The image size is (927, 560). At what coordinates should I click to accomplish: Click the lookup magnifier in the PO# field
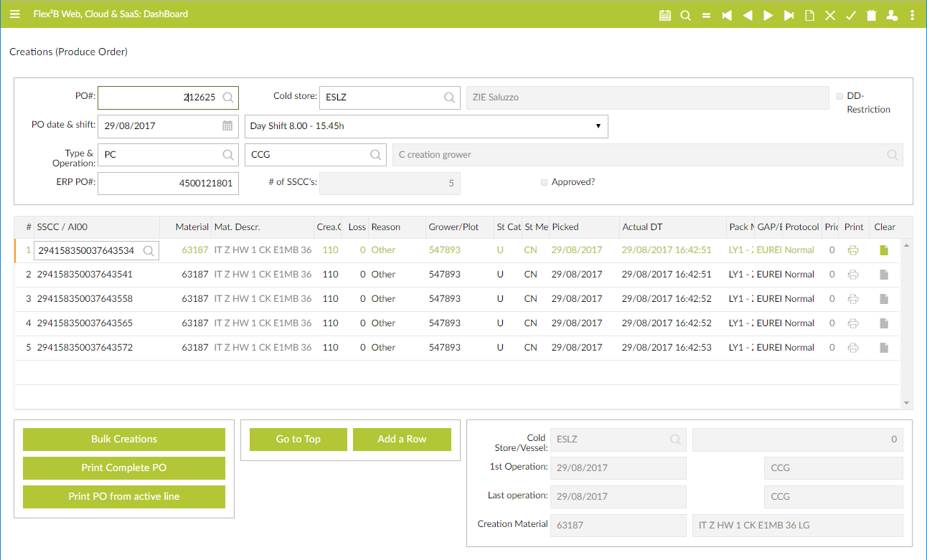click(x=228, y=98)
